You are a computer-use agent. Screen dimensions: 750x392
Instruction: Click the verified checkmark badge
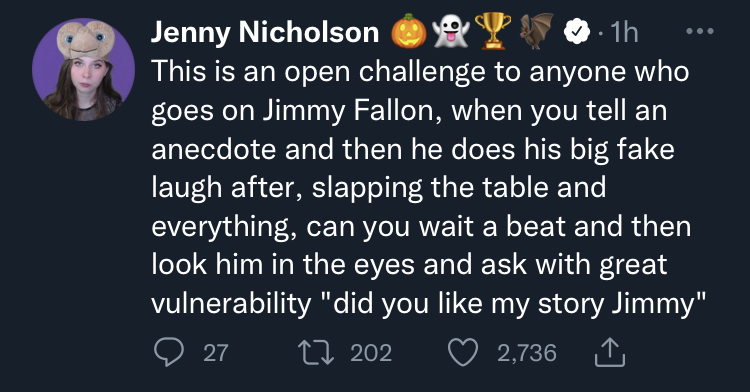coord(577,32)
